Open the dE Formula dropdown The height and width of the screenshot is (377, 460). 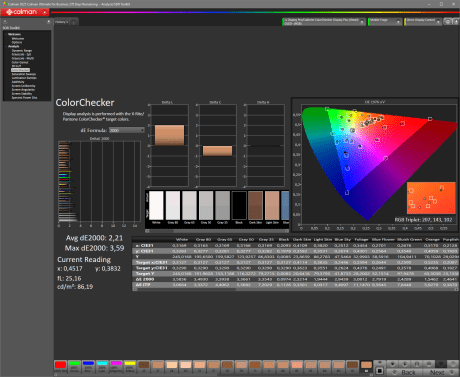point(126,130)
